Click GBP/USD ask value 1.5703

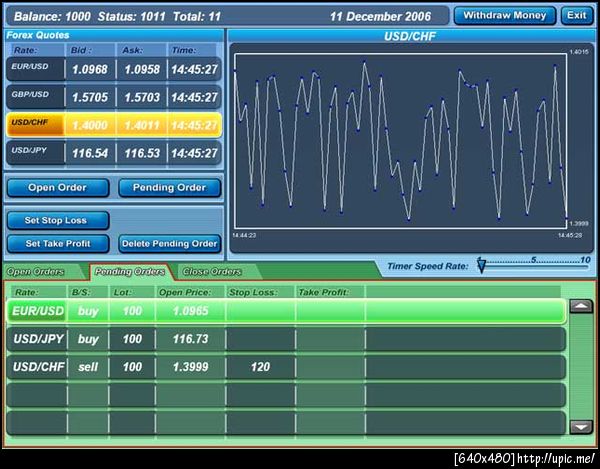pos(142,98)
